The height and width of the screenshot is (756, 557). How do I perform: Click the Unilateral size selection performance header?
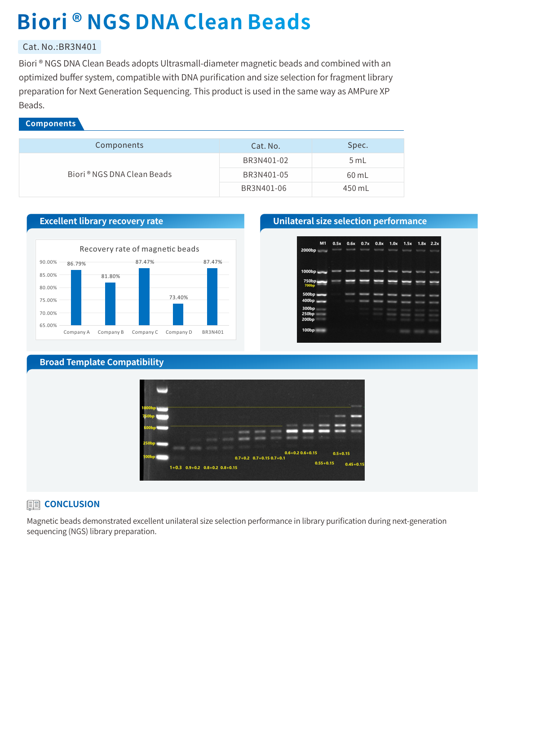point(349,221)
